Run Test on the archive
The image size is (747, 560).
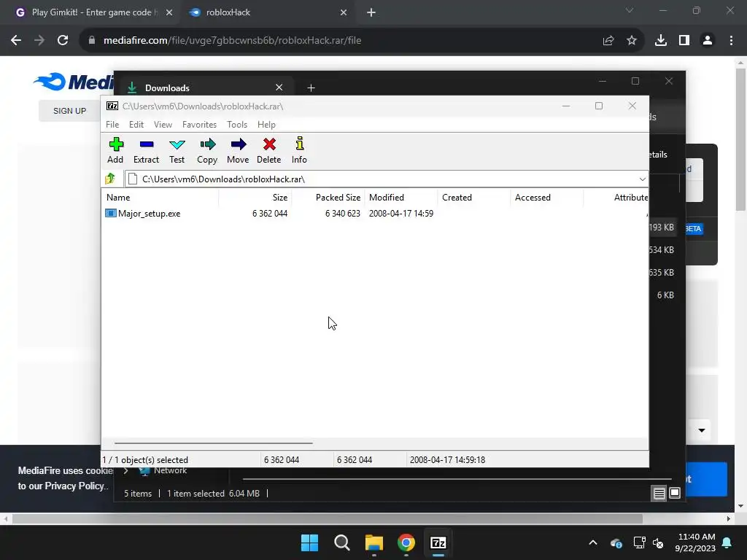177,150
